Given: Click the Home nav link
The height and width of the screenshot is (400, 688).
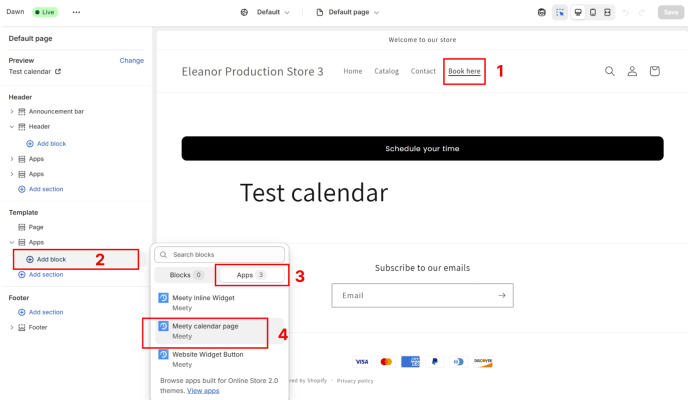Looking at the screenshot, I should (353, 71).
